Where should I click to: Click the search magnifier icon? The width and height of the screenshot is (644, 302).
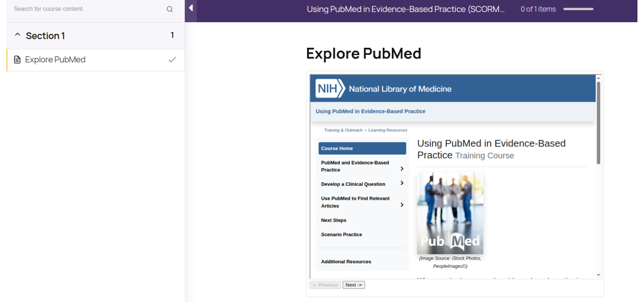click(170, 9)
